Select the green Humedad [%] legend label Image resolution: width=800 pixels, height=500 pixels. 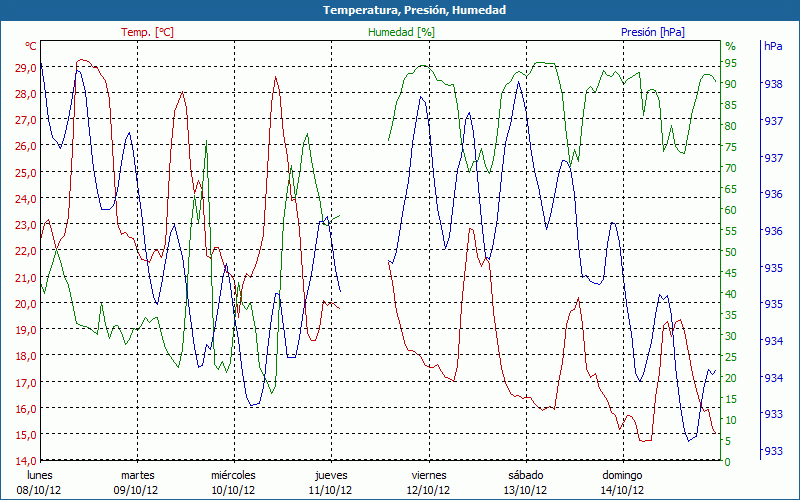tap(401, 32)
